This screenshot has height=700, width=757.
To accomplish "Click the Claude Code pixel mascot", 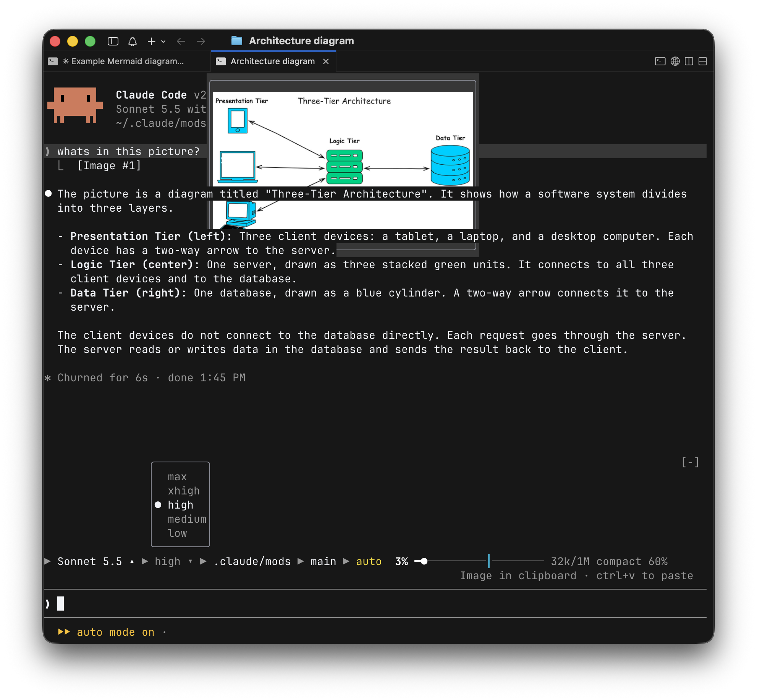I will 75,105.
